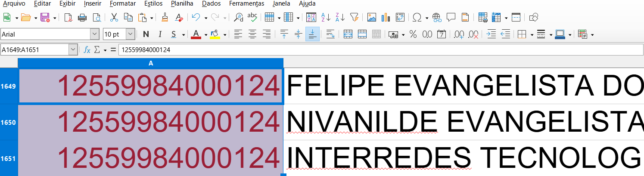
Task: Toggle the AutoFilter funnel icon
Action: pos(354,18)
